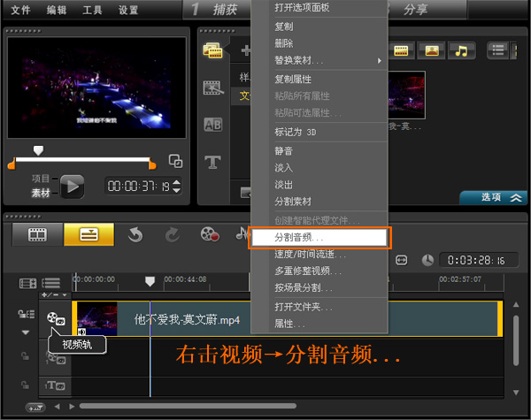531x420 pixels.
Task: Fit project in timeline window icon
Action: point(401,260)
